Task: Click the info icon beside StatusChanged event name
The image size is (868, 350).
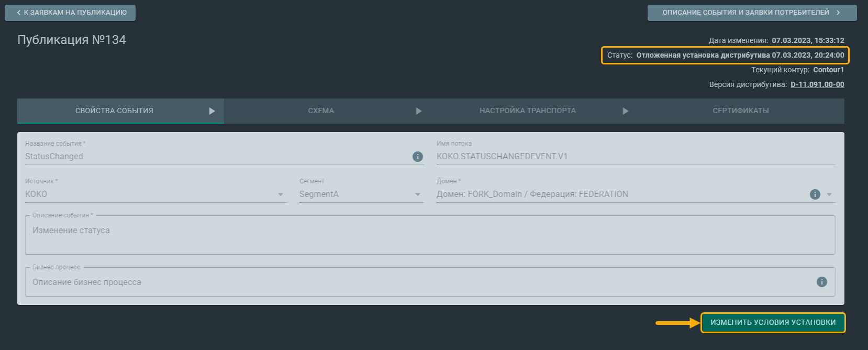Action: point(418,157)
